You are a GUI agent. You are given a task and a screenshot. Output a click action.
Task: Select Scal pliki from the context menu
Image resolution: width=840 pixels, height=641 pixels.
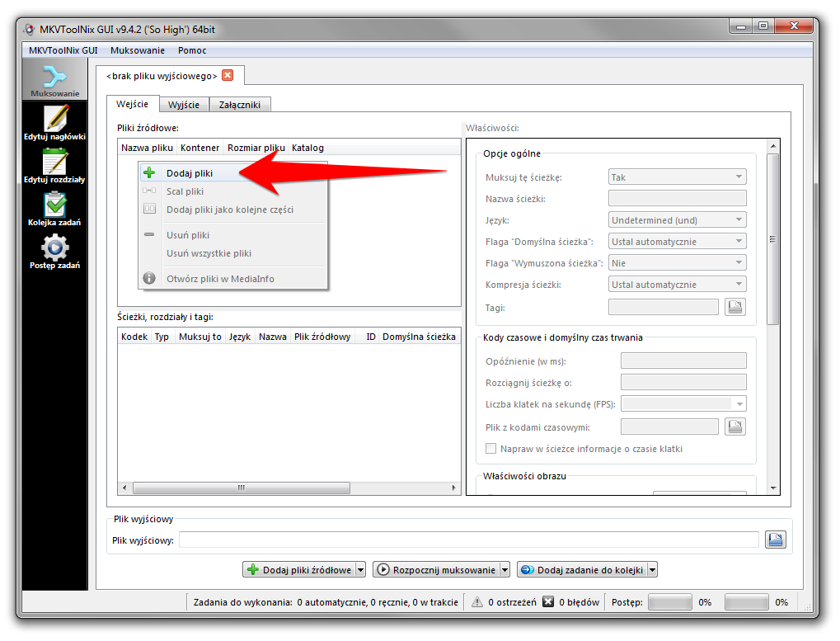pos(233,191)
